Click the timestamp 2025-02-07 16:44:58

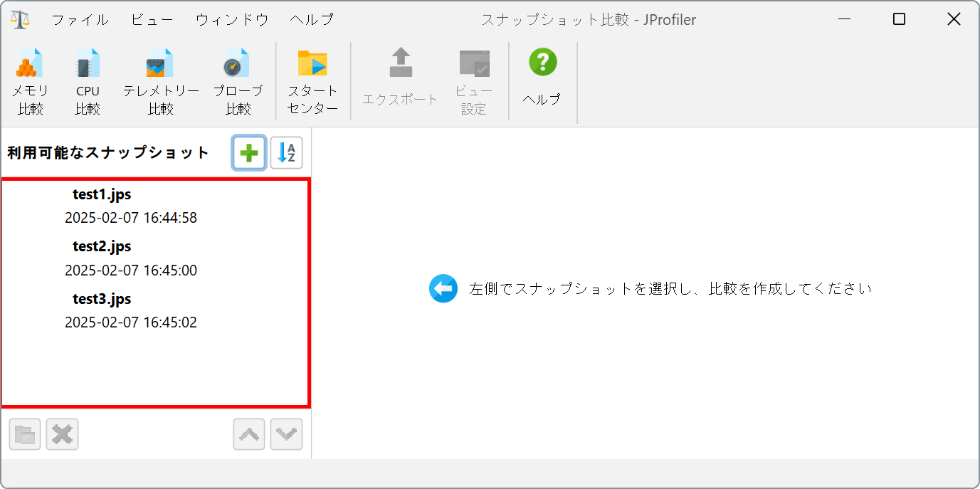click(x=131, y=218)
